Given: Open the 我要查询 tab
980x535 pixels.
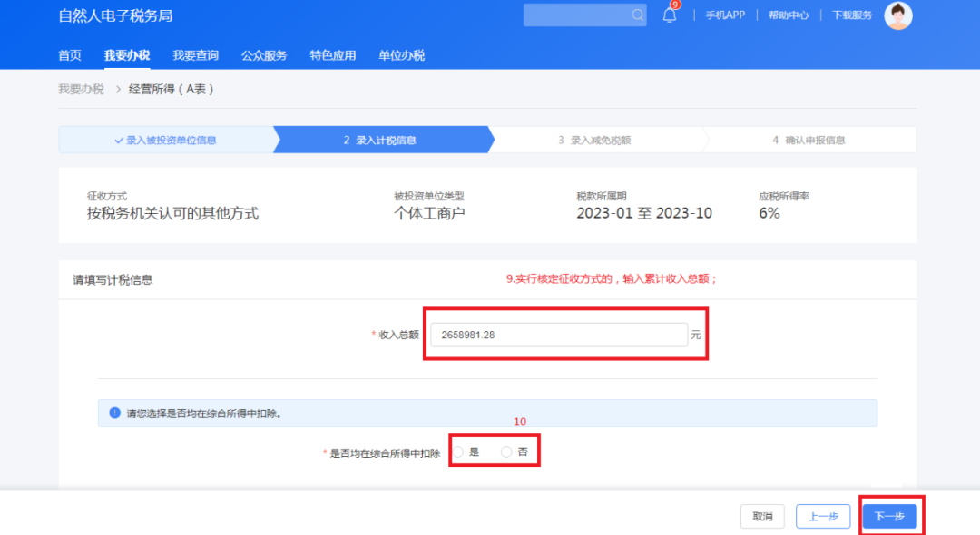Looking at the screenshot, I should coord(196,55).
